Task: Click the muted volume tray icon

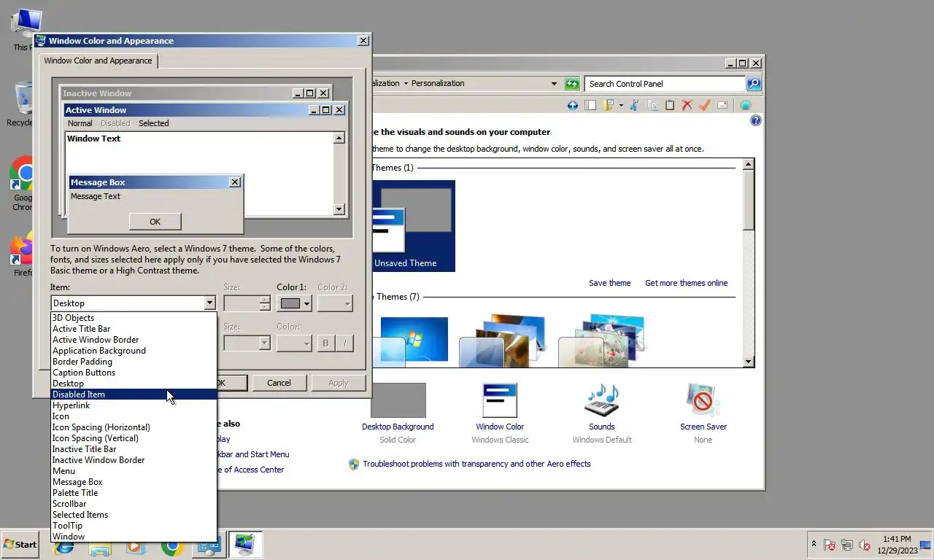Action: click(865, 545)
